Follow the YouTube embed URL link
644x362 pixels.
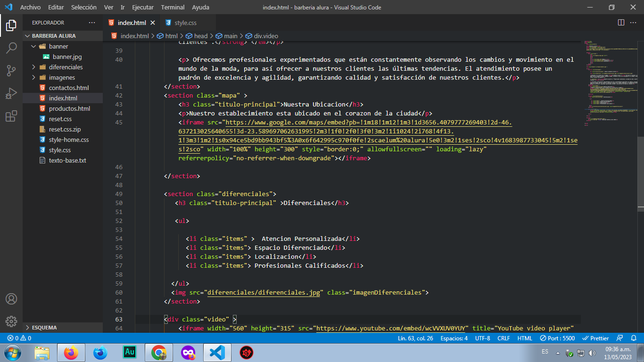[x=391, y=328]
